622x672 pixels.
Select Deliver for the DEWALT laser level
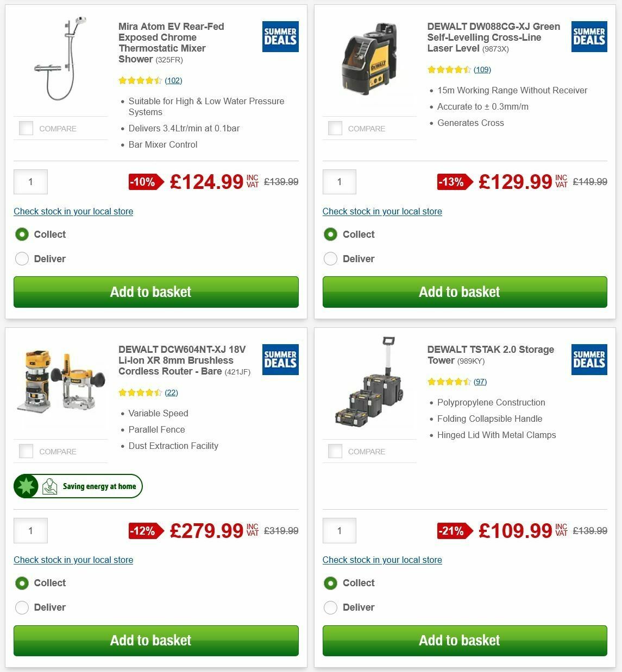click(x=331, y=259)
